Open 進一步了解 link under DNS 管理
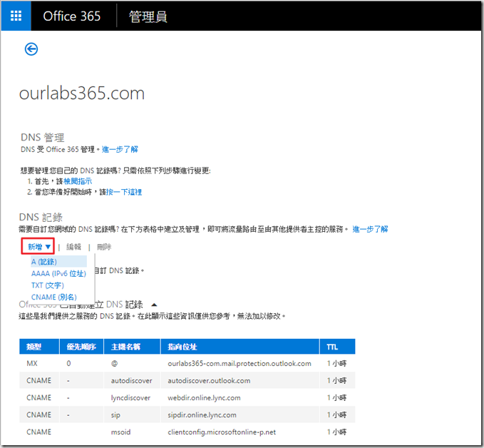This screenshot has height=448, width=484. pos(120,149)
